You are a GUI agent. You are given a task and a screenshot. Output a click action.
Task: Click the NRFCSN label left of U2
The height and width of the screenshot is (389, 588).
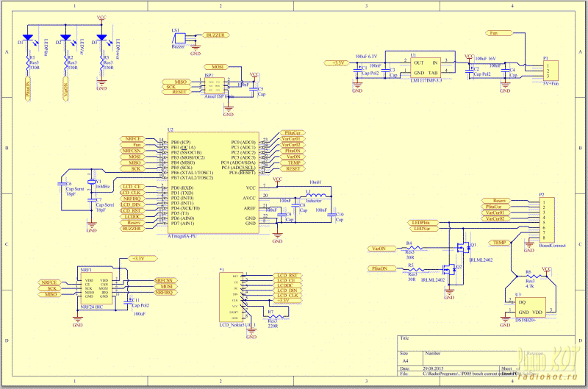click(132, 151)
